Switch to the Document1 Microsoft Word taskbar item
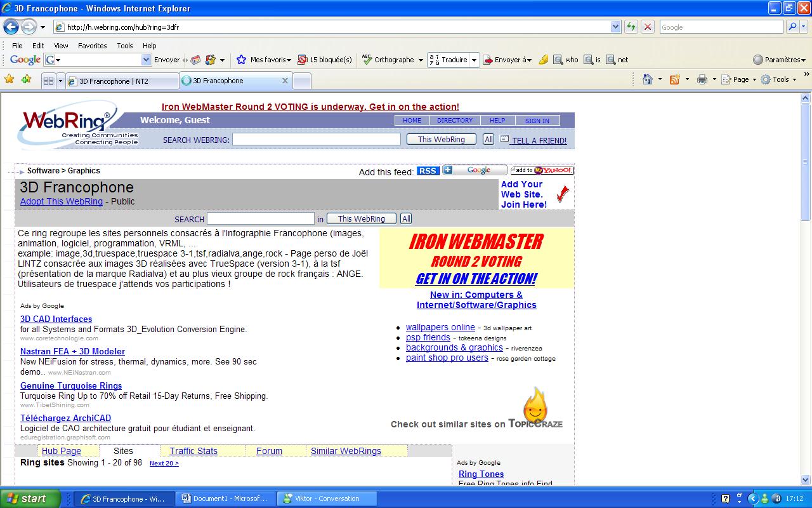812x508 pixels. pyautogui.click(x=225, y=498)
